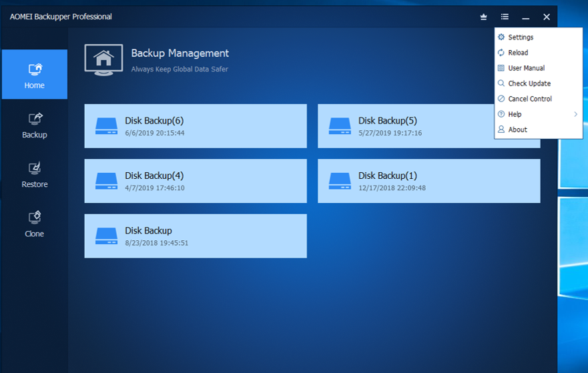Open User Manual menu entry
Screen dimensions: 588x373
tap(526, 68)
